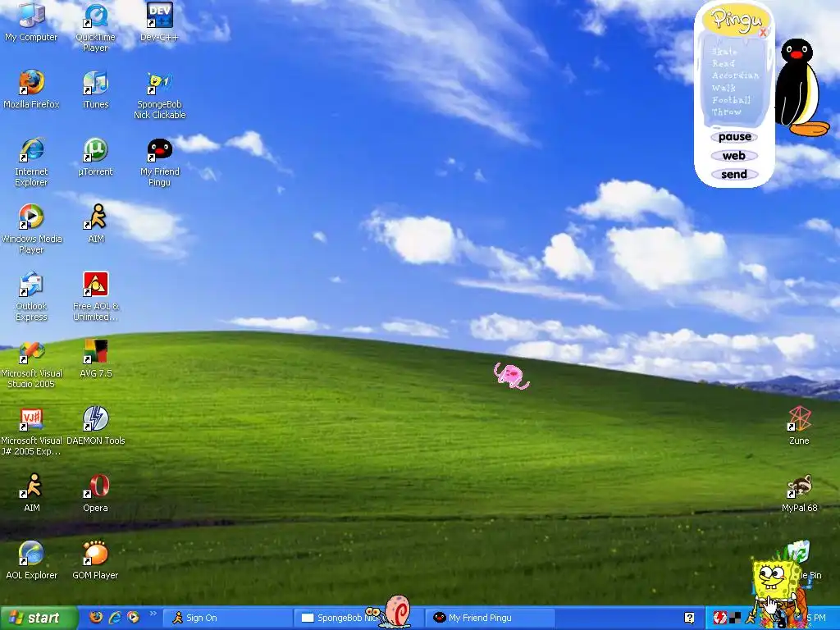Launch Internet Explorer from Quick Launch bar

(x=115, y=617)
